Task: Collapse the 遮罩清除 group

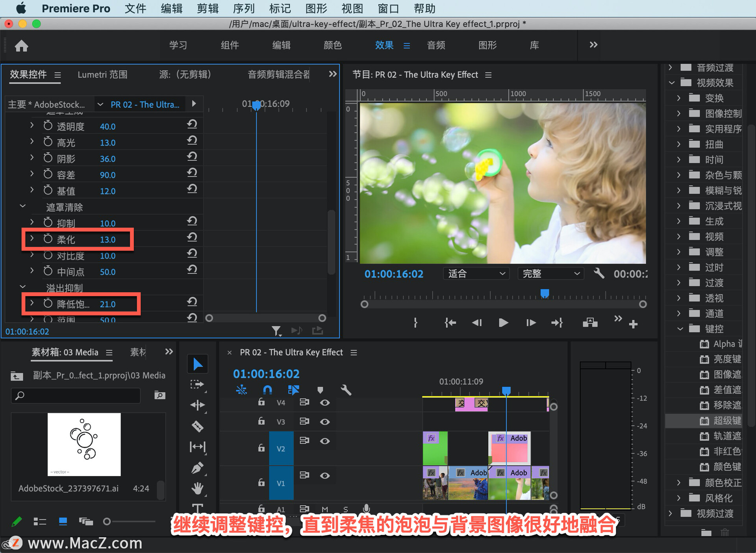Action: (23, 206)
